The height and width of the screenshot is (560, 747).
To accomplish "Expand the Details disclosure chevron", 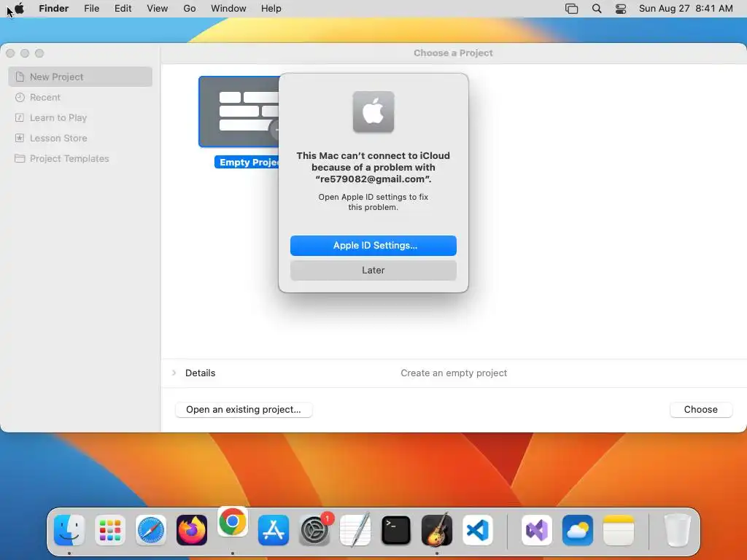I will (x=174, y=373).
